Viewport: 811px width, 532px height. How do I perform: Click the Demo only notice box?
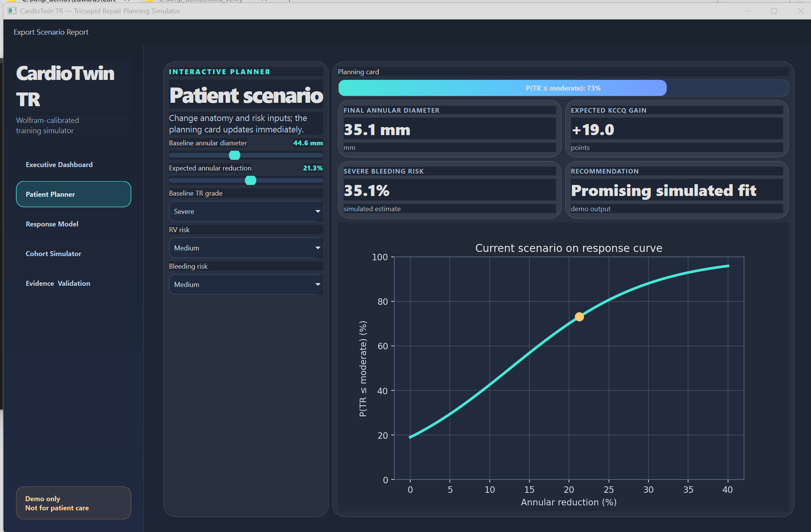[x=73, y=503]
